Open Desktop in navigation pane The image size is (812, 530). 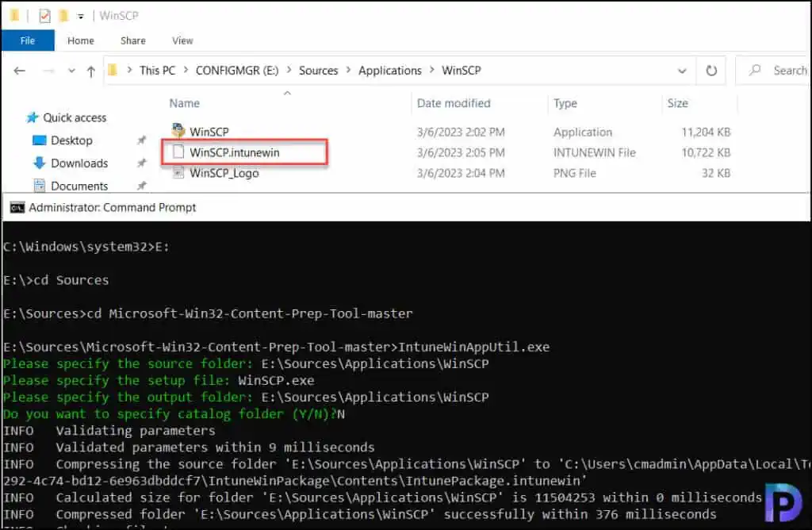(x=71, y=140)
